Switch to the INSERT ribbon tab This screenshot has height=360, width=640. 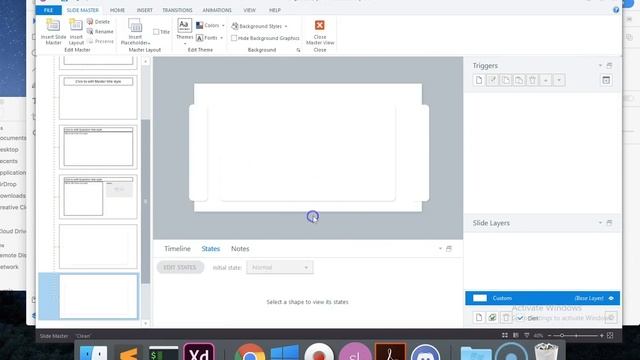144,10
